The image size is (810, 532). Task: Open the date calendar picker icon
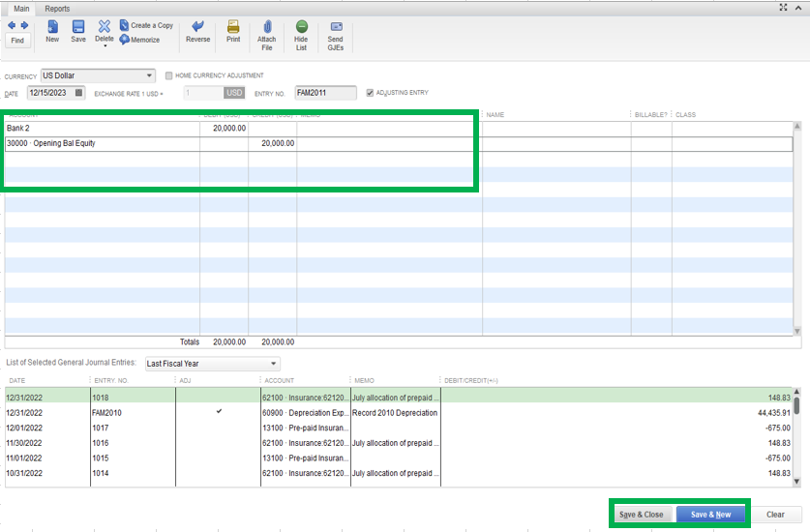pyautogui.click(x=78, y=93)
